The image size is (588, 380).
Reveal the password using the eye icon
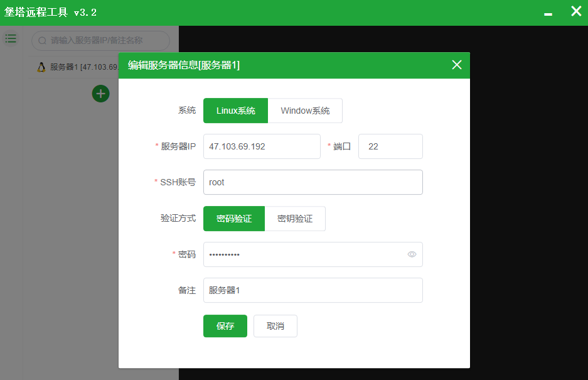click(x=412, y=254)
